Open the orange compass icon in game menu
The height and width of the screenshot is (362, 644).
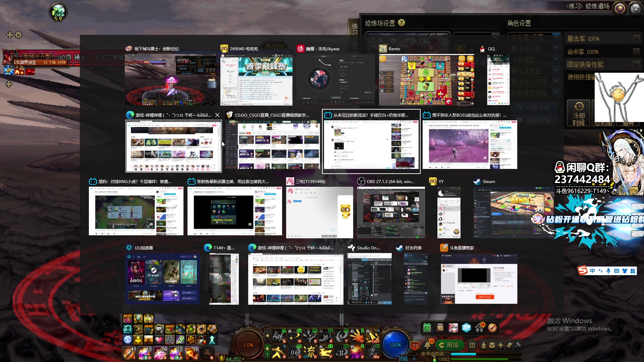pyautogui.click(x=492, y=327)
